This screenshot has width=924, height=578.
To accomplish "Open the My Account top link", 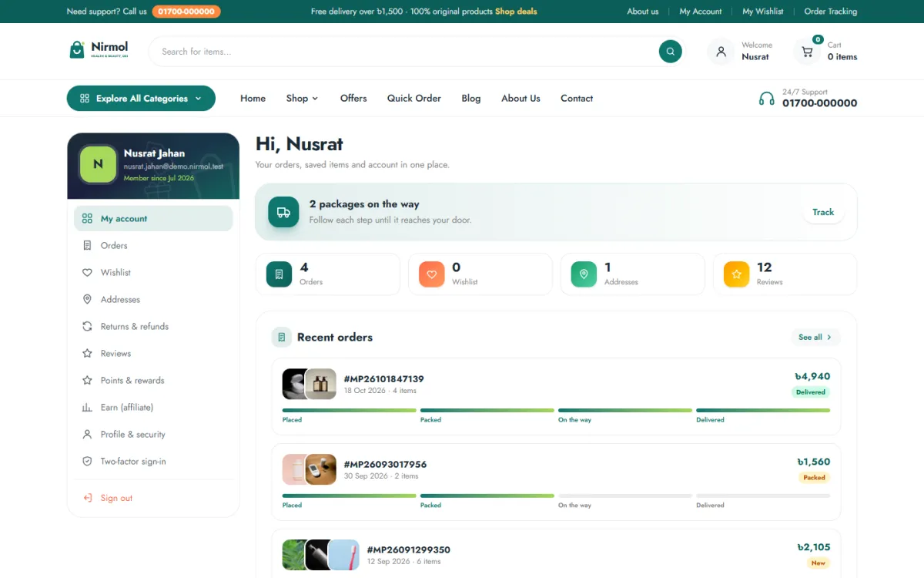I will (x=701, y=12).
